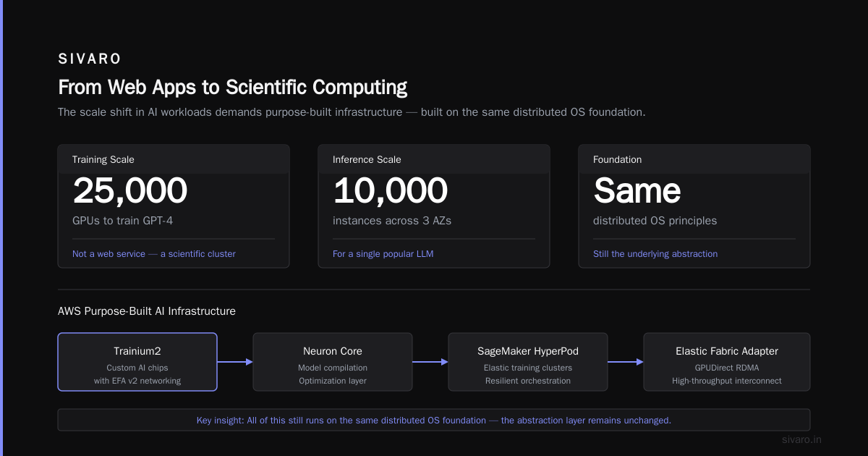Click the "Training Scale" card label

[103, 159]
